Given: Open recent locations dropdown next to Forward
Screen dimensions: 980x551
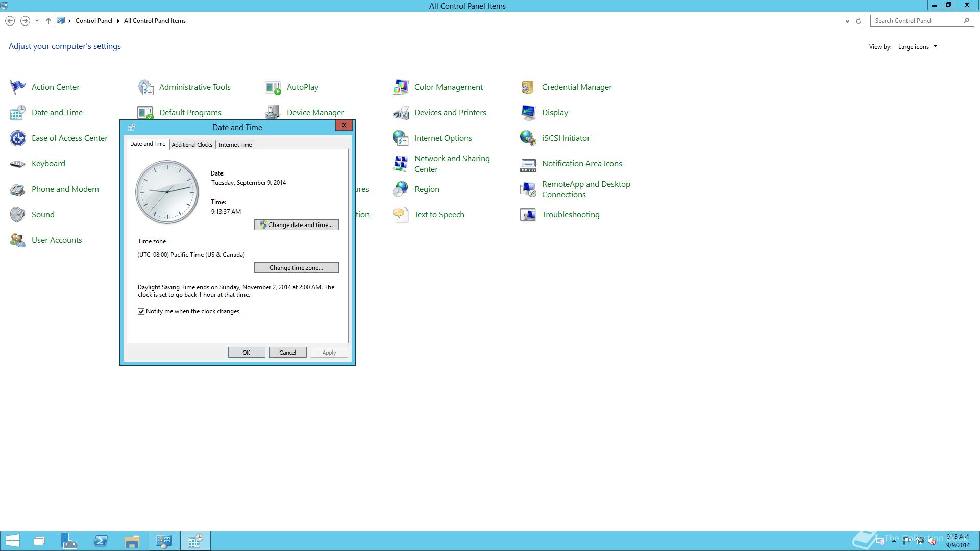Looking at the screenshot, I should [x=37, y=21].
